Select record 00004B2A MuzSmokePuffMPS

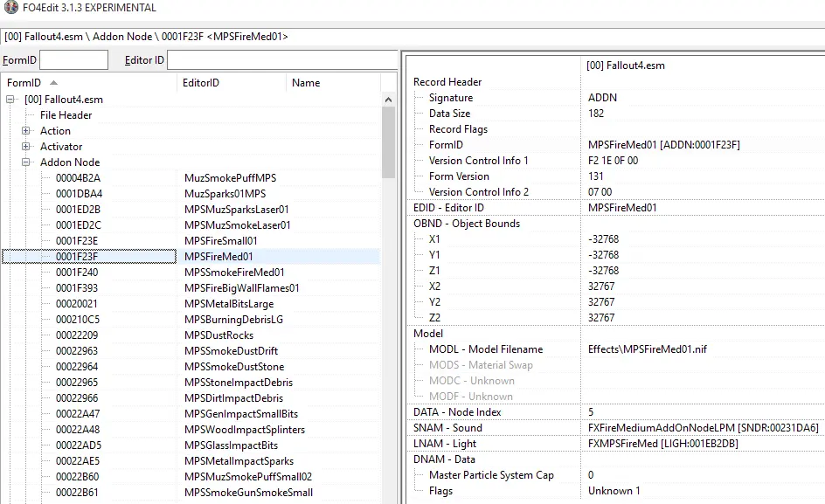[191, 178]
